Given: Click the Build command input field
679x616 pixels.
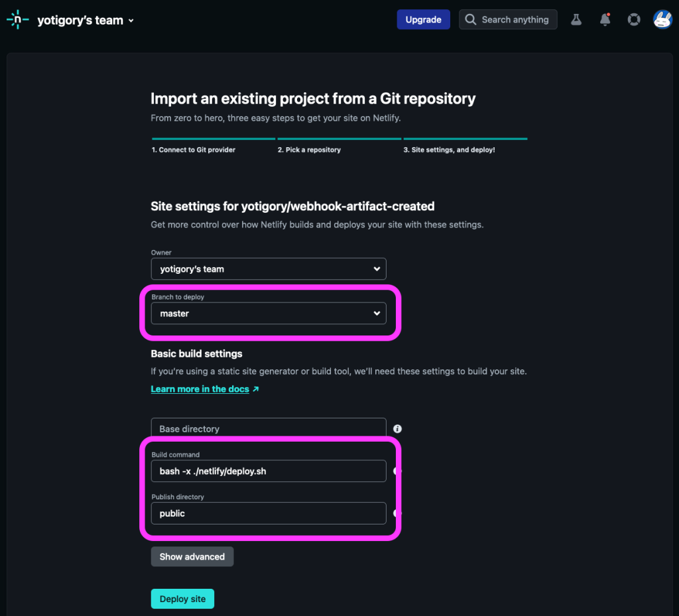Looking at the screenshot, I should click(269, 471).
